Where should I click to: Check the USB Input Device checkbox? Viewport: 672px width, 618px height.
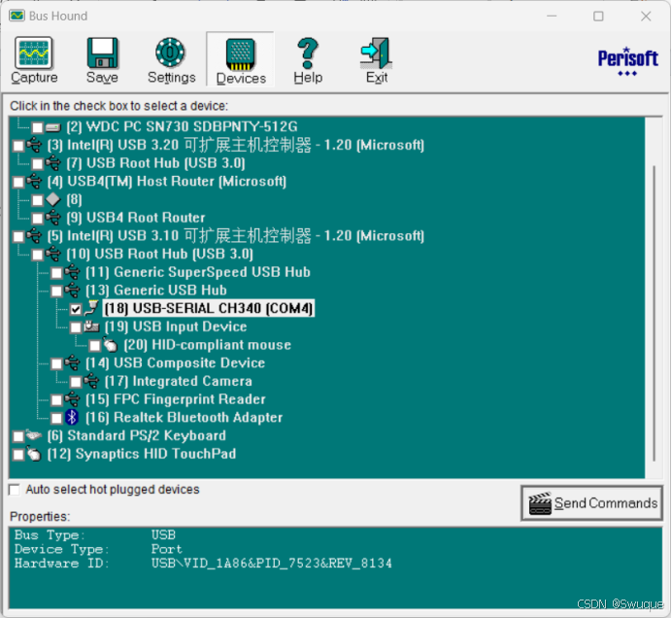pyautogui.click(x=76, y=327)
